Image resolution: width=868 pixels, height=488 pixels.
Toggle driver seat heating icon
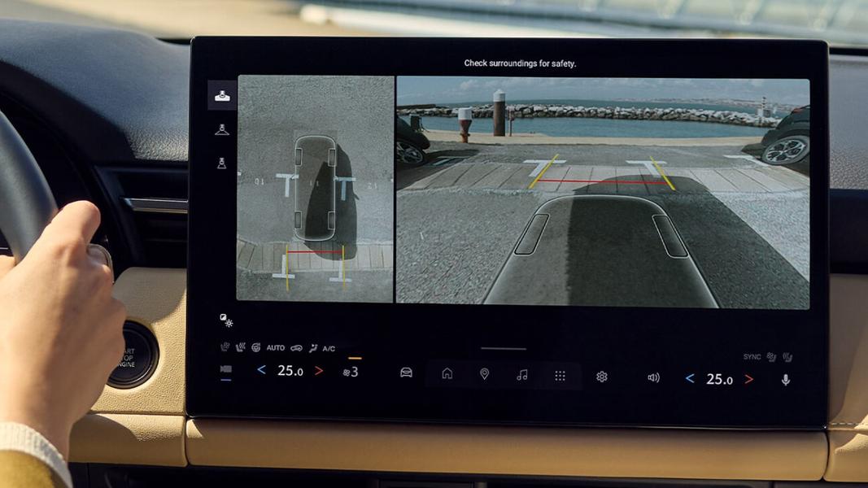240,347
